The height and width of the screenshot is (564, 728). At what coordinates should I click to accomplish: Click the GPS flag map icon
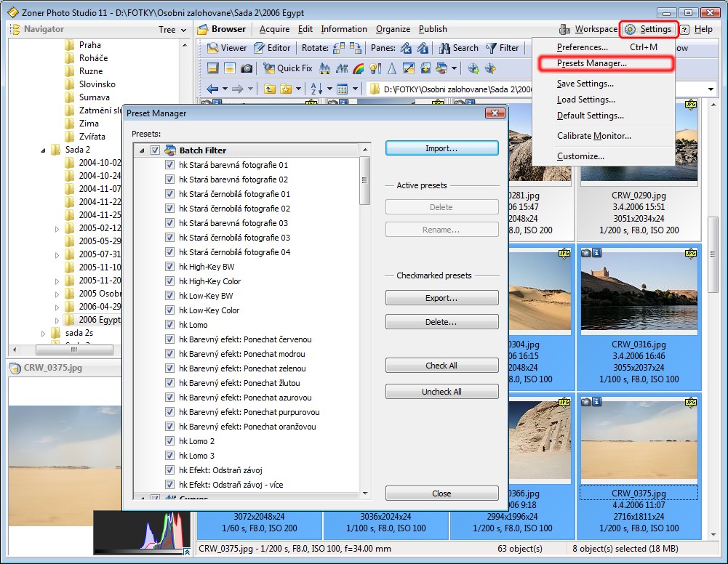[490, 68]
